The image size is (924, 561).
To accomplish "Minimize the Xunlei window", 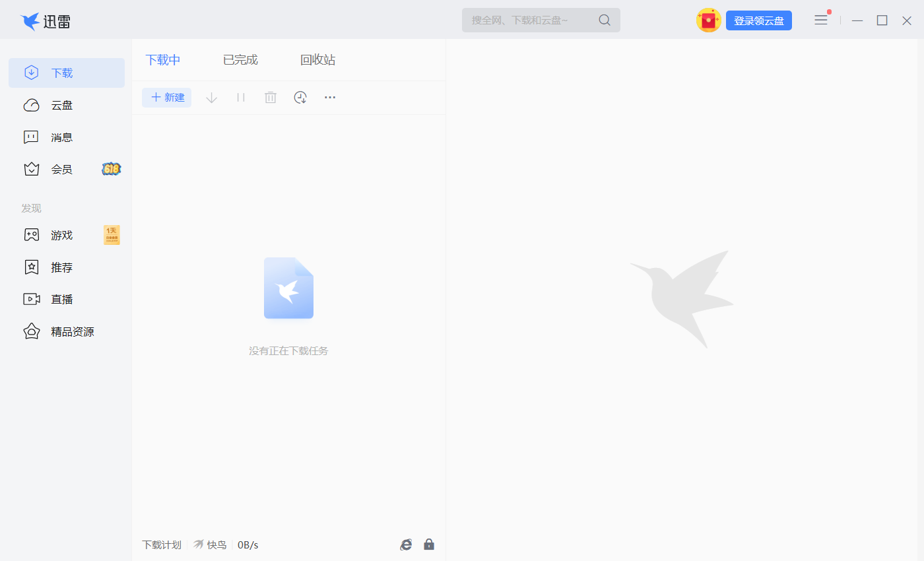I will pyautogui.click(x=857, y=20).
